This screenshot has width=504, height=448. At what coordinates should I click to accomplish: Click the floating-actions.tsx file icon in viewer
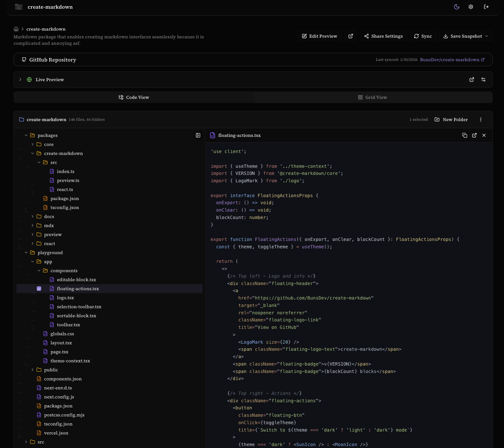pos(213,135)
